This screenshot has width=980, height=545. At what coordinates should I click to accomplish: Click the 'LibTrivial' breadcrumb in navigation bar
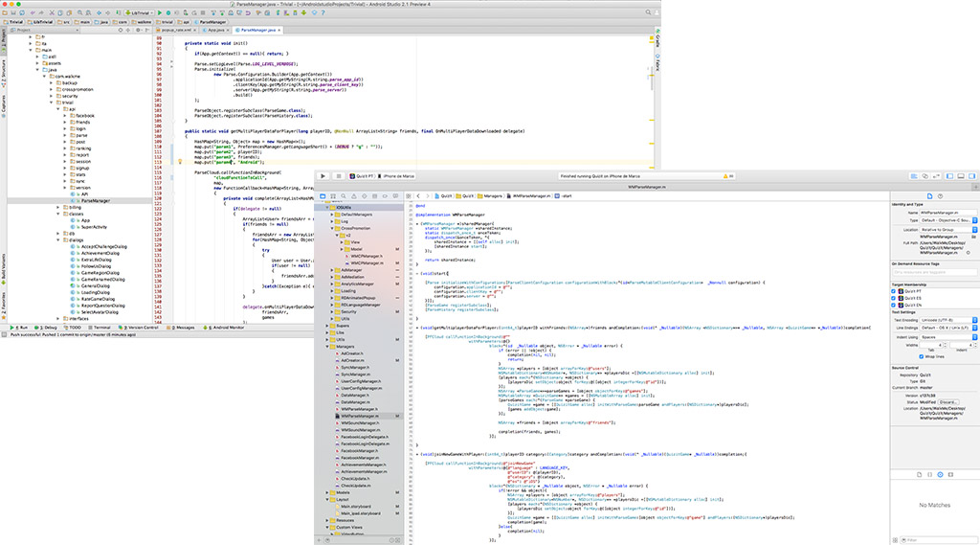pyautogui.click(x=42, y=22)
